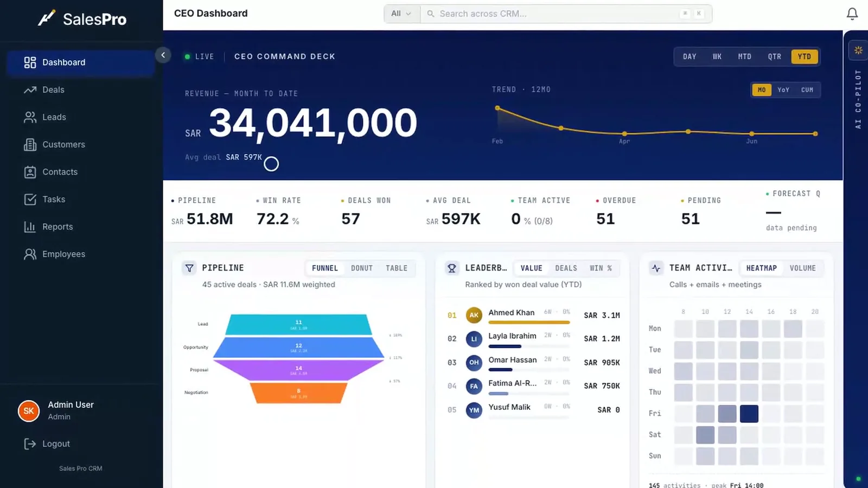Switch Team Activity to VOLUME tab
The width and height of the screenshot is (868, 488).
(803, 268)
